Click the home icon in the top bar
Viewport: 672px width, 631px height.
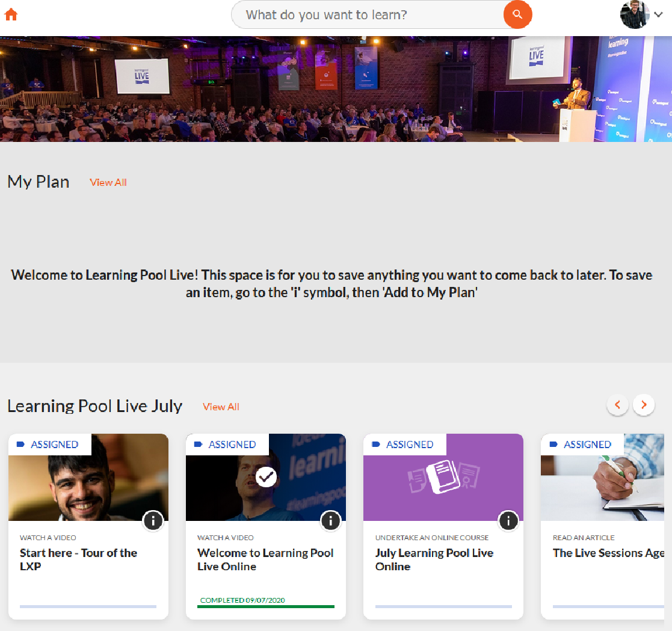pyautogui.click(x=11, y=14)
